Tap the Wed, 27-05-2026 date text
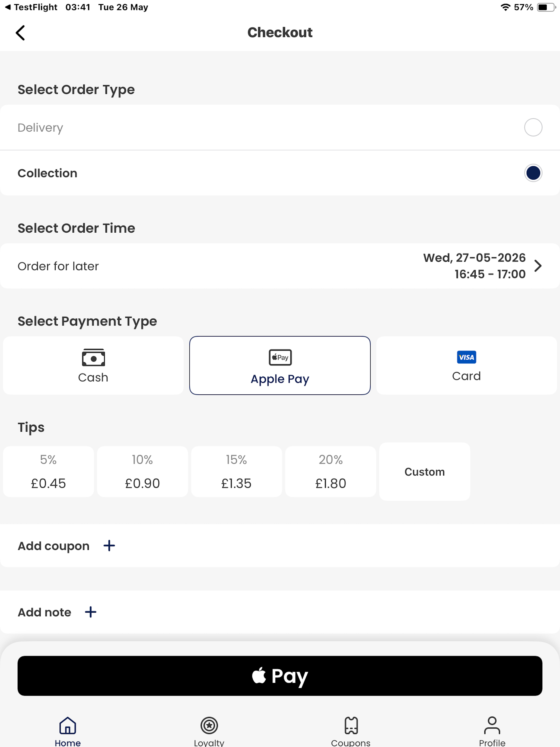This screenshot has width=560, height=747. 474,258
